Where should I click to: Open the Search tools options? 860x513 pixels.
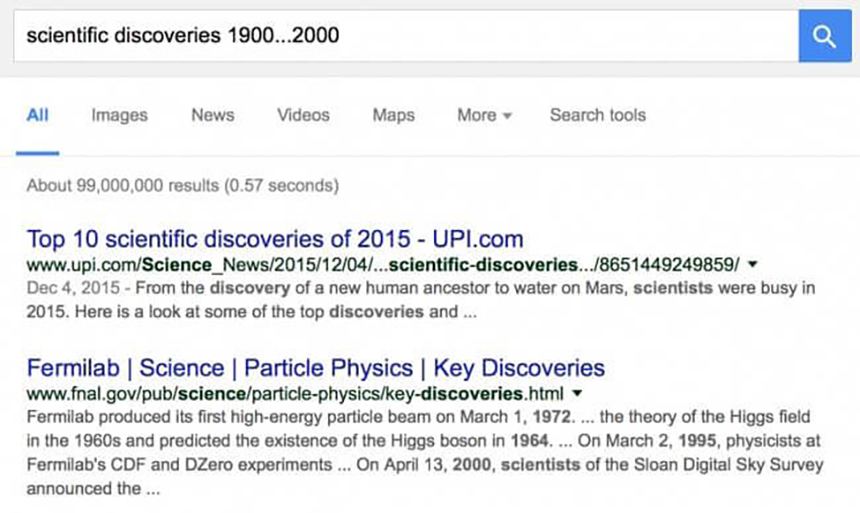[x=597, y=115]
